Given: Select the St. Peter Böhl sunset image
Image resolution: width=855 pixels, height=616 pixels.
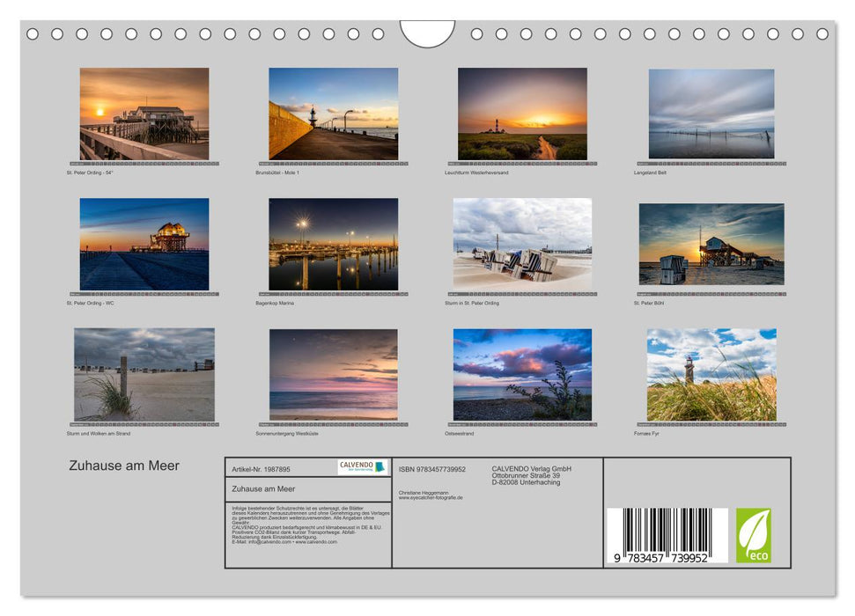Looking at the screenshot, I should click(710, 245).
